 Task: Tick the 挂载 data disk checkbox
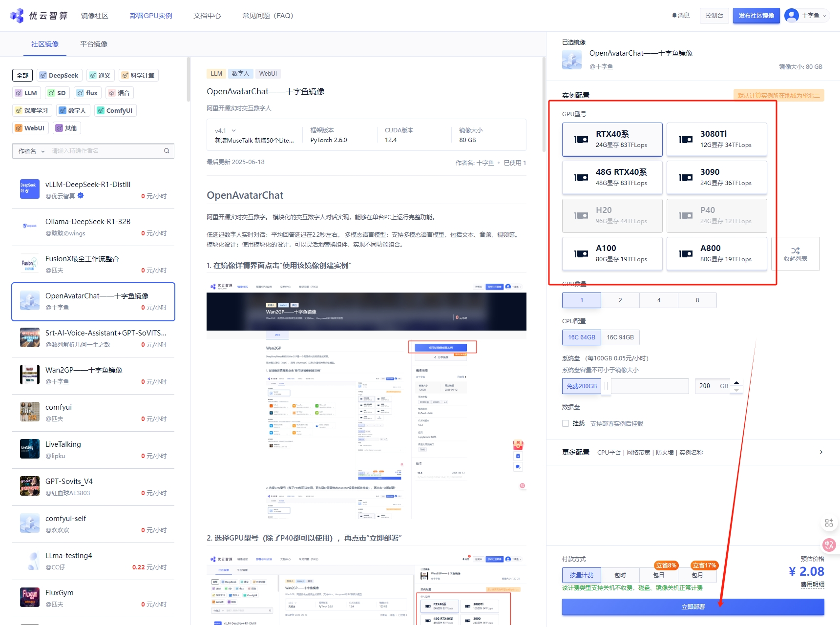[x=566, y=423]
